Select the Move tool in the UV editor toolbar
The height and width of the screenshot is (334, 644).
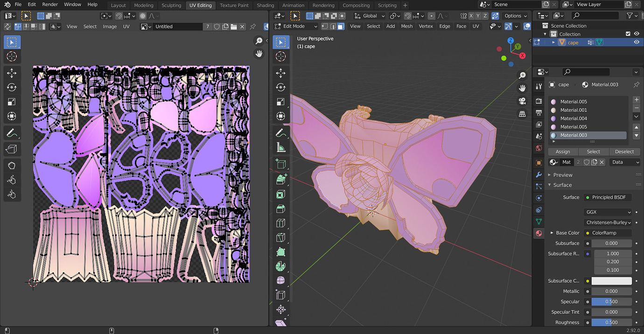click(12, 73)
